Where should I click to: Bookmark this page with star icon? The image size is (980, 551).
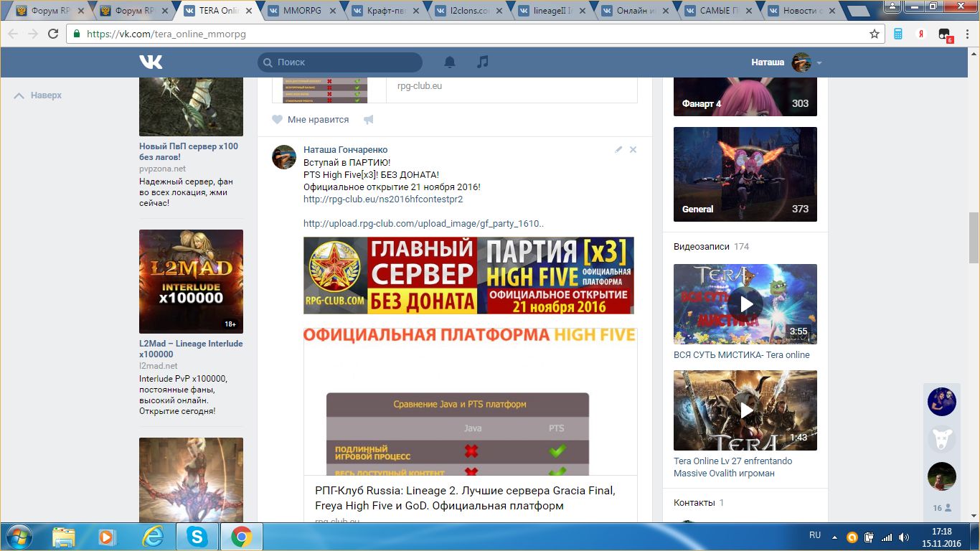click(875, 34)
